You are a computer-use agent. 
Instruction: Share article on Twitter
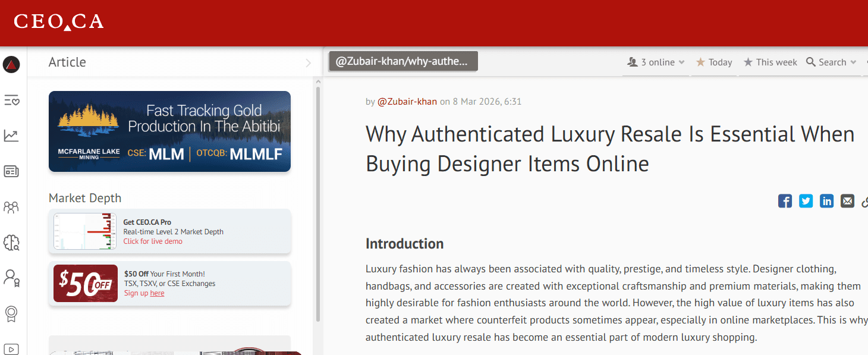[806, 201]
